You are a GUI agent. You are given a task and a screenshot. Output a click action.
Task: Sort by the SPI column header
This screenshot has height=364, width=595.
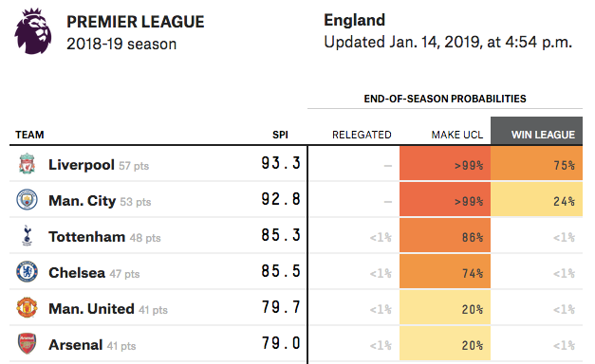pos(280,135)
